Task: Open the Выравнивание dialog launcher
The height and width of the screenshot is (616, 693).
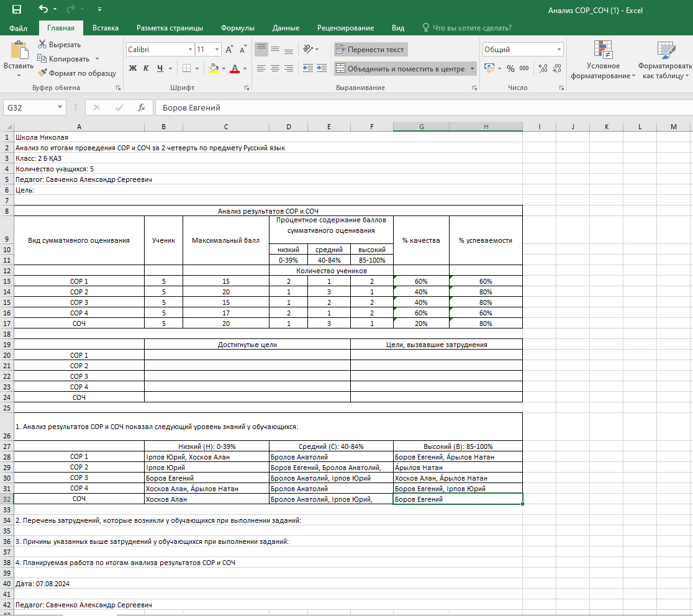Action: pos(474,88)
